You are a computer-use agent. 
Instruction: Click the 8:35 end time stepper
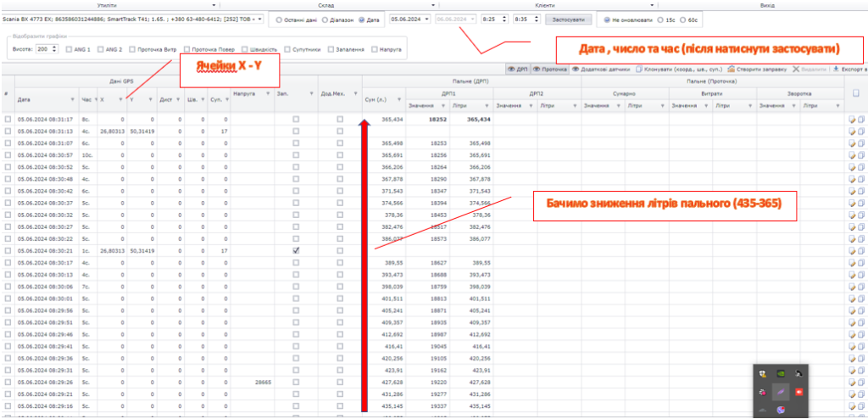[536, 19]
